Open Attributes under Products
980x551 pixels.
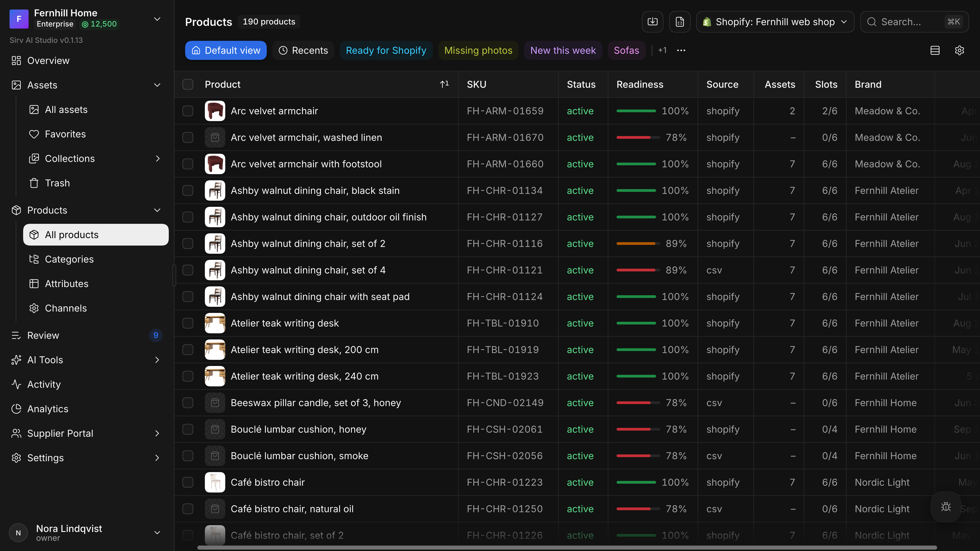click(x=96, y=284)
